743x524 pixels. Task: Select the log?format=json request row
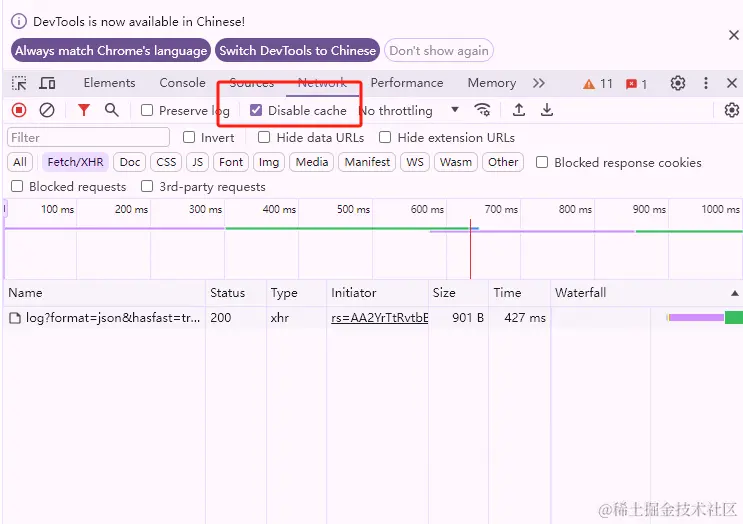[372, 317]
